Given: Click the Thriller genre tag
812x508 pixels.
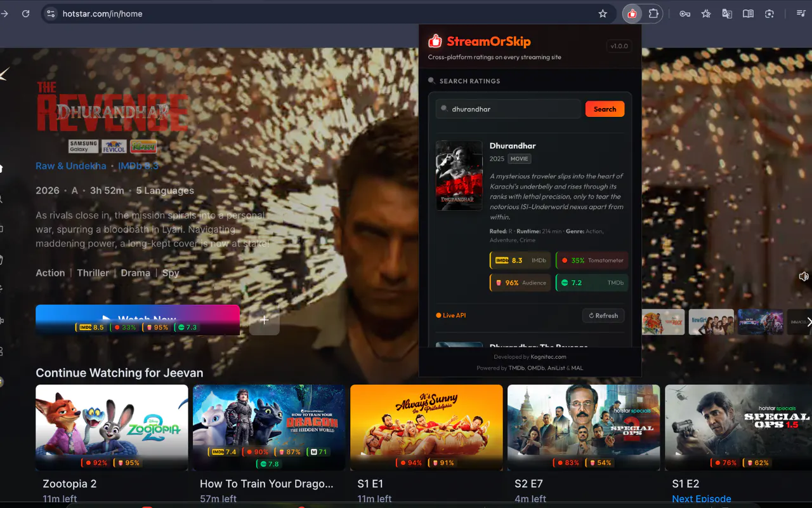Looking at the screenshot, I should 93,273.
